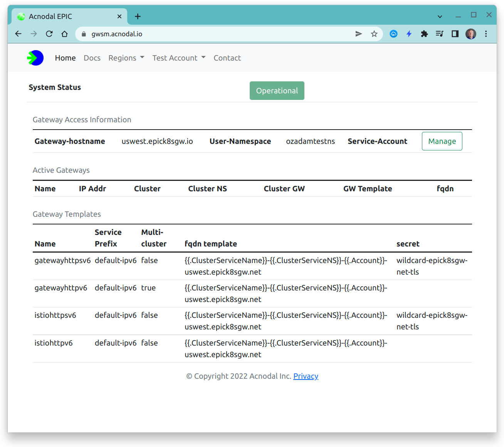Select the gatewayhttpv6 template name

tap(61, 288)
